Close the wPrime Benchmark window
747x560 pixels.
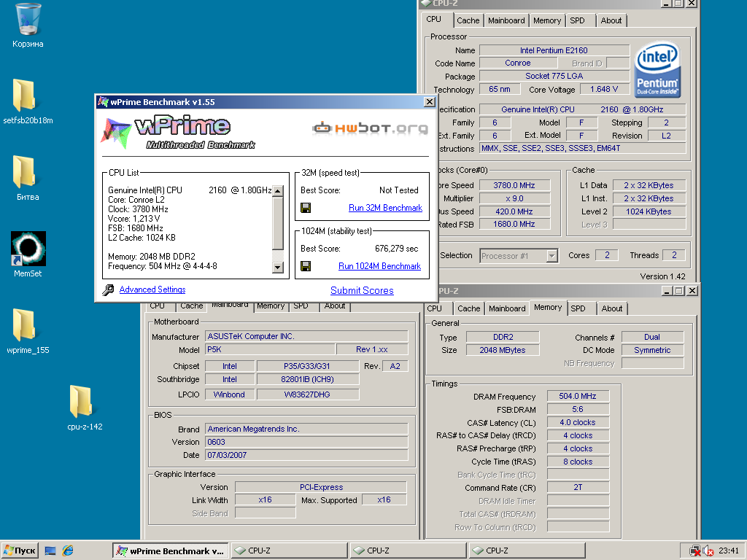click(x=429, y=102)
